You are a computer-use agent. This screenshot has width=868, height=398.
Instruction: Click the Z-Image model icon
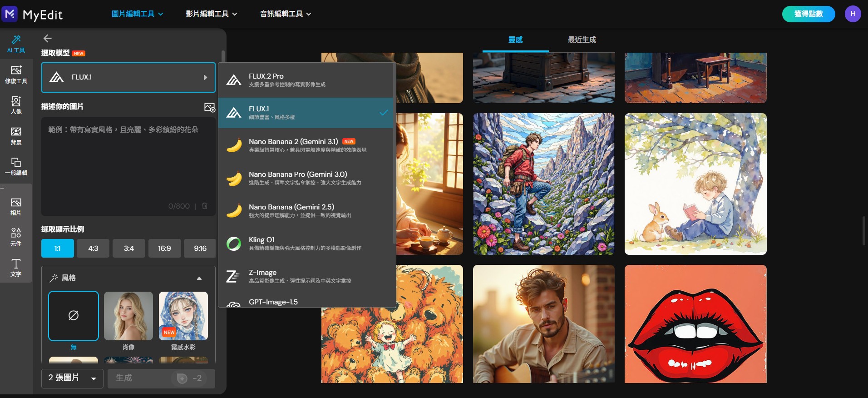click(233, 276)
